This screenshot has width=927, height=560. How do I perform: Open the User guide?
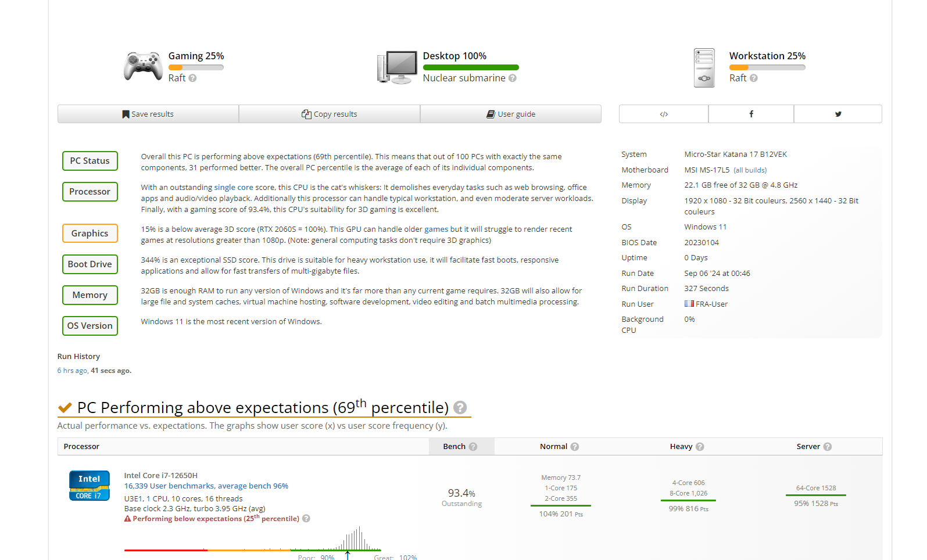point(511,114)
